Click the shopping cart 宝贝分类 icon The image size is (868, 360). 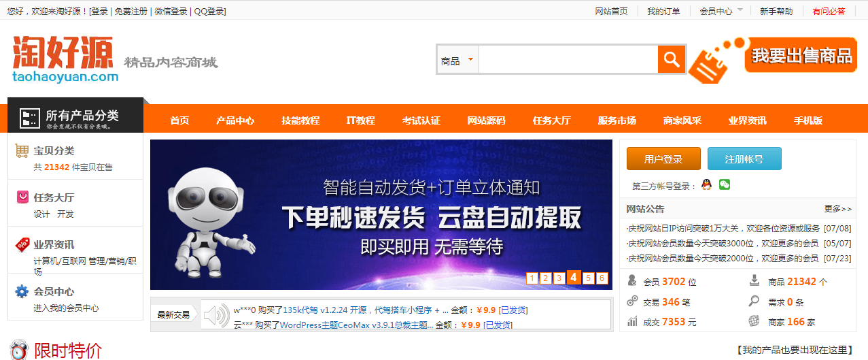tap(22, 151)
